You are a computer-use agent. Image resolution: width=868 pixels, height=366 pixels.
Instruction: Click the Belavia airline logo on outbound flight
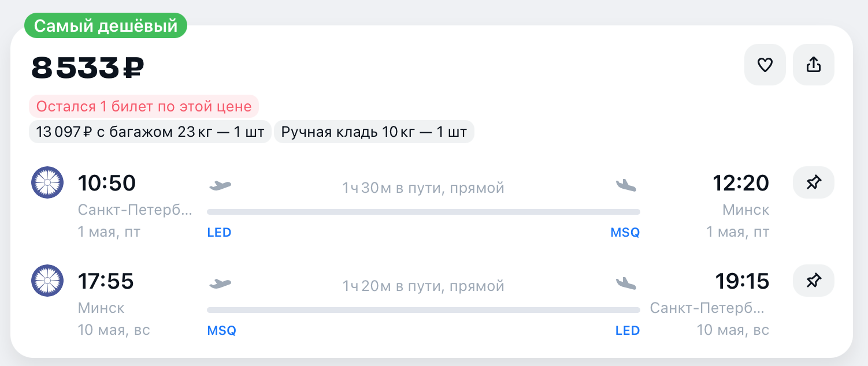tap(47, 182)
